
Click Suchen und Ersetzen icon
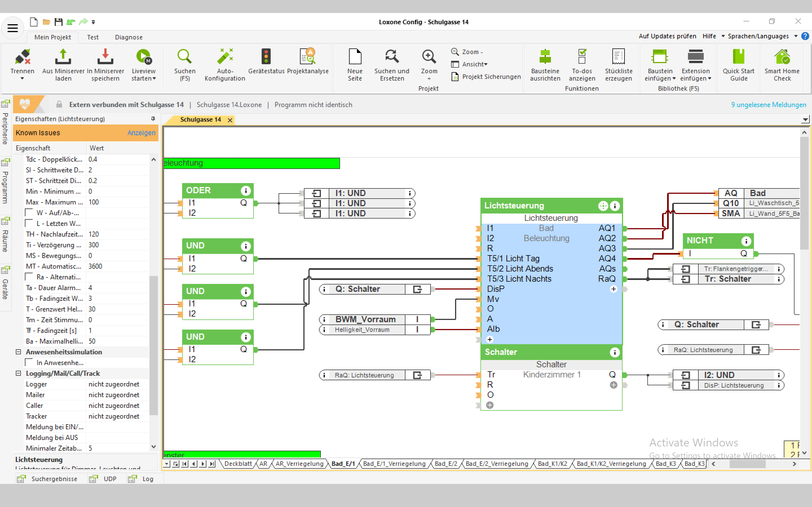392,57
